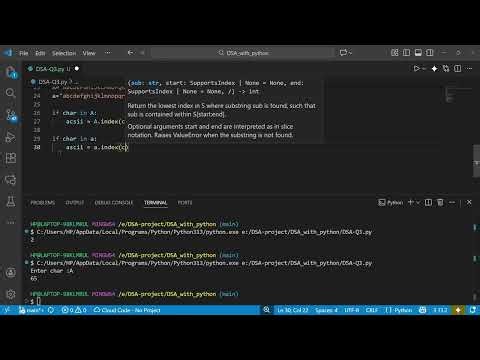The image size is (480, 360).
Task: Open the customize layout icon
Action: (394, 53)
